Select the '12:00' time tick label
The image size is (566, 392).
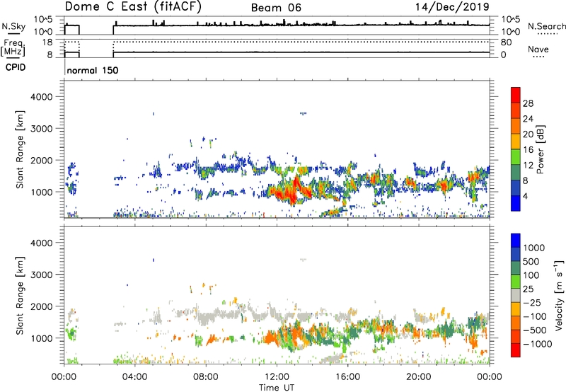[277, 377]
